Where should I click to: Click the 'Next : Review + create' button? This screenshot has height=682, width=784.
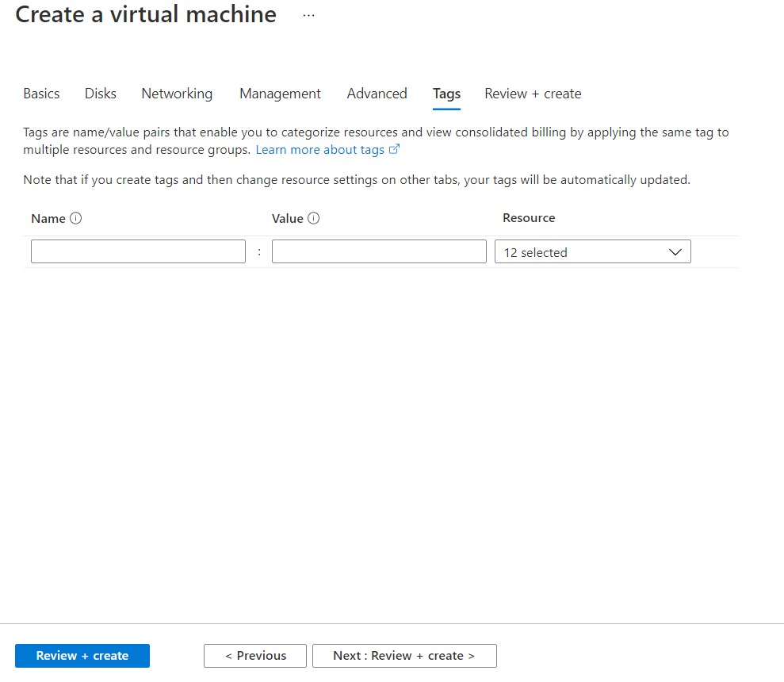point(404,656)
